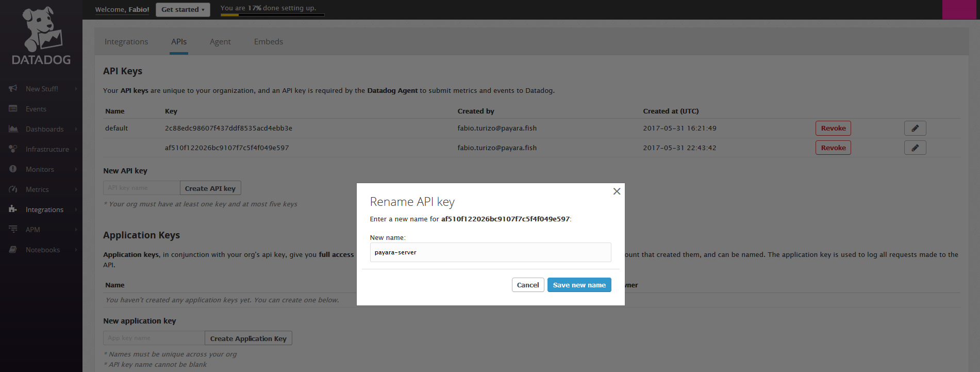This screenshot has height=372, width=980.
Task: Edit the default API key name with pencil
Action: 915,128
